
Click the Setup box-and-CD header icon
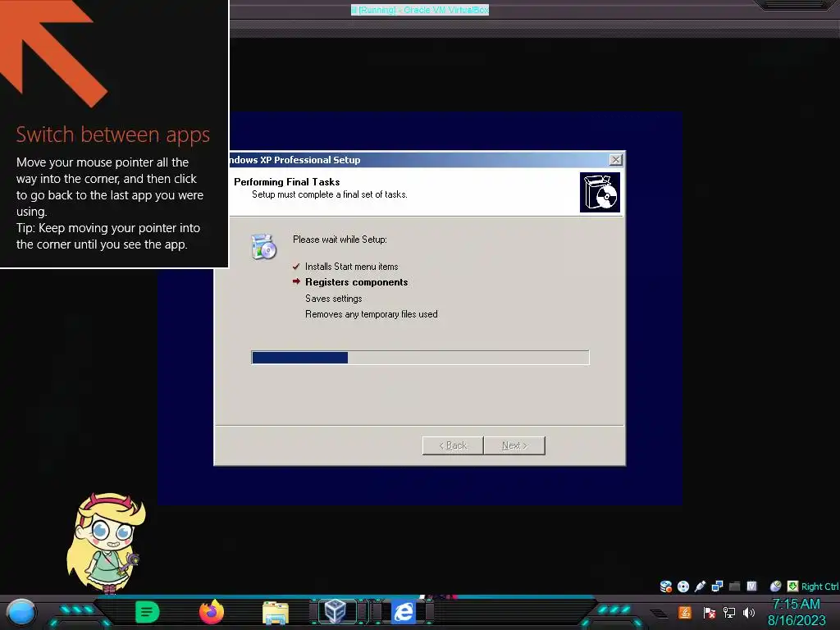(x=600, y=192)
